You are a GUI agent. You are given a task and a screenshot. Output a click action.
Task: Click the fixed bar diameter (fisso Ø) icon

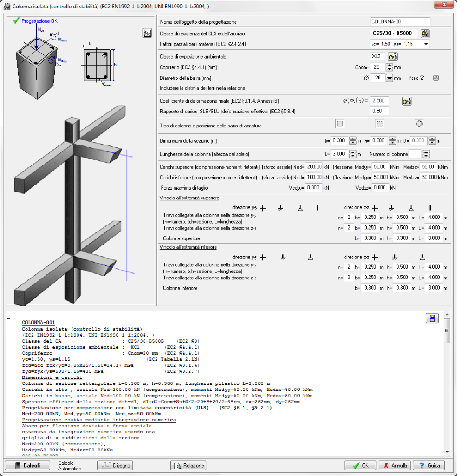[436, 78]
